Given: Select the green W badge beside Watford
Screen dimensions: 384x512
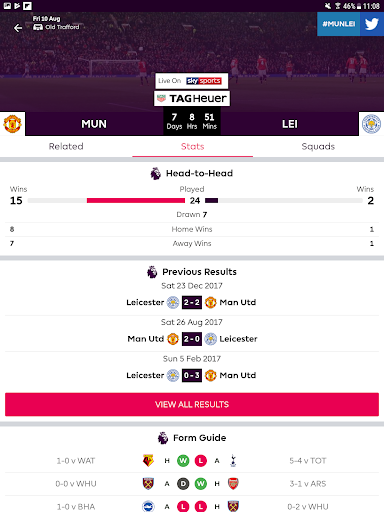Looking at the screenshot, I should [183, 461].
